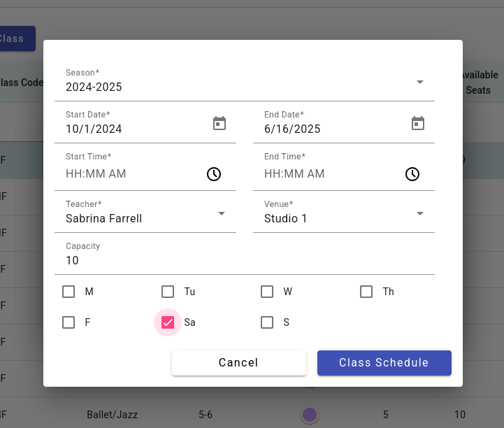Expand the Venue dropdown showing Studio 1
Image resolution: width=504 pixels, height=428 pixels.
click(420, 213)
